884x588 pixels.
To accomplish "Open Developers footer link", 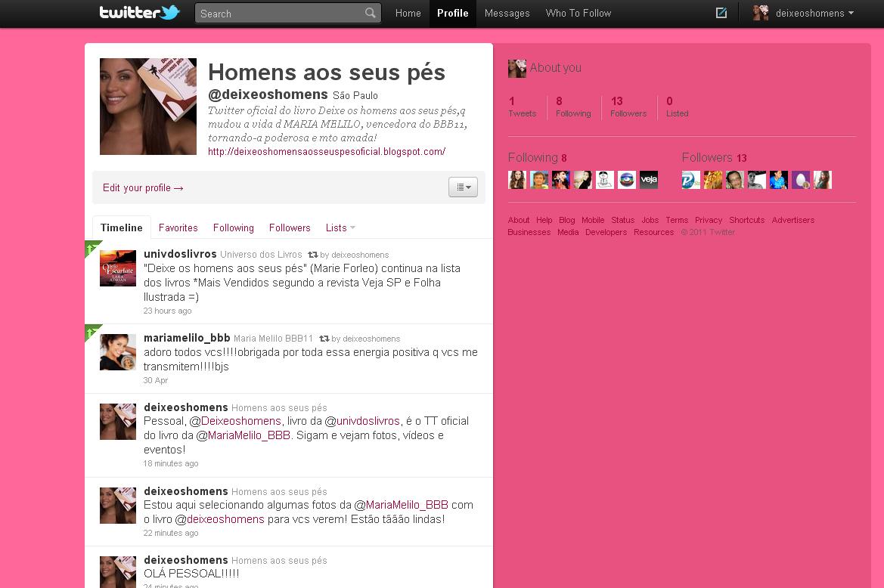I will pos(606,232).
